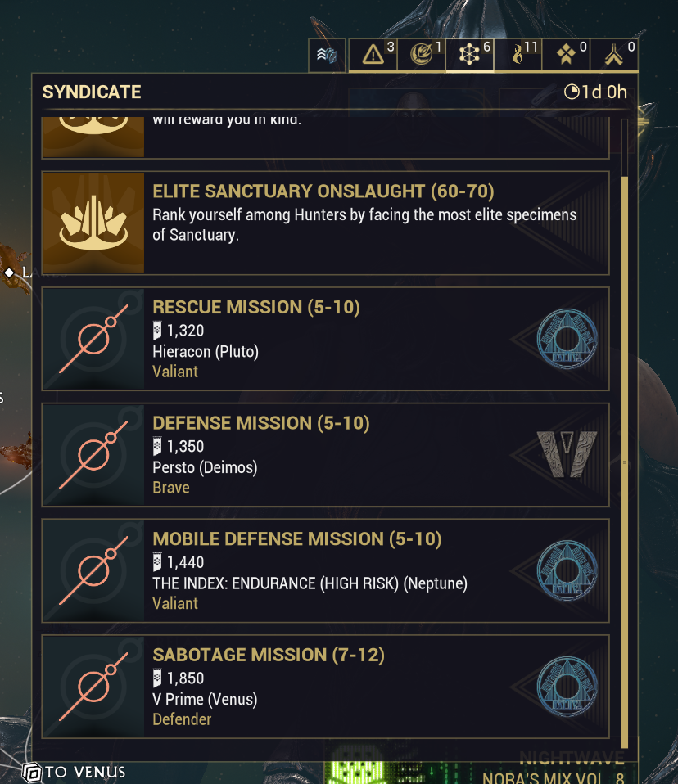Open the Invasions tab showing 1
Viewport: 678px width, 784px height.
(422, 55)
